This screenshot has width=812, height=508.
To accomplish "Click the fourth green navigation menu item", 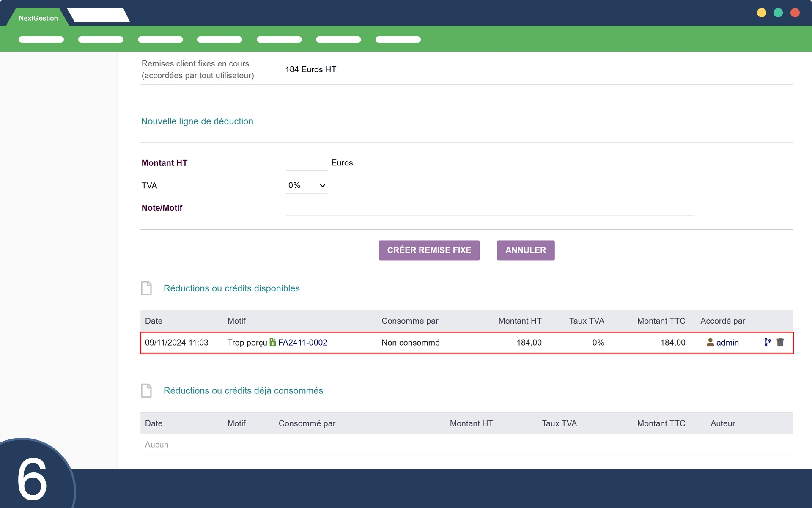I will pos(219,39).
